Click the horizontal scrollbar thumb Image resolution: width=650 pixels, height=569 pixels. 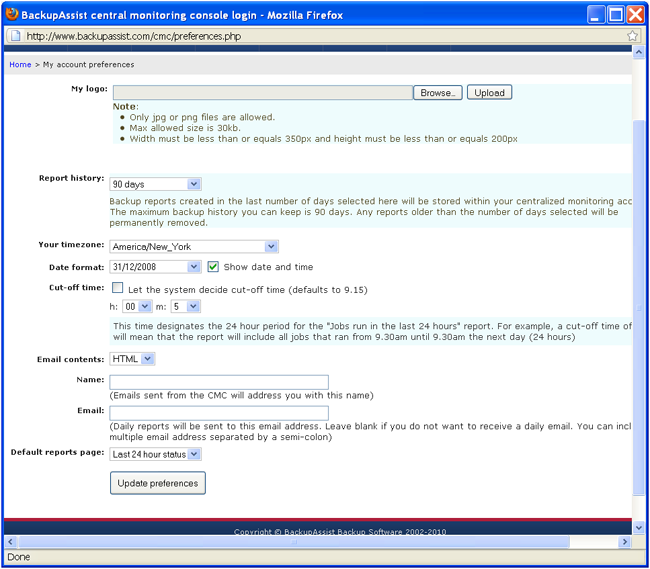[x=294, y=542]
